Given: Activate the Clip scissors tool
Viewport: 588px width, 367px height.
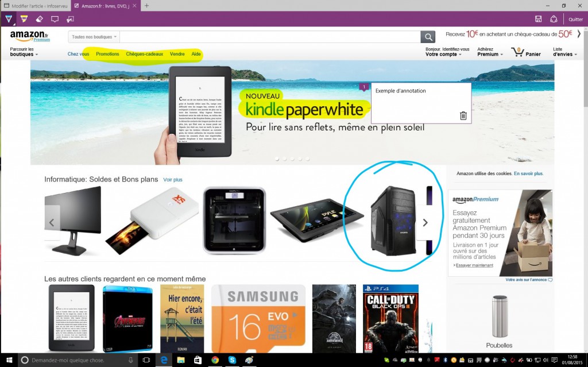Looking at the screenshot, I should [x=70, y=19].
